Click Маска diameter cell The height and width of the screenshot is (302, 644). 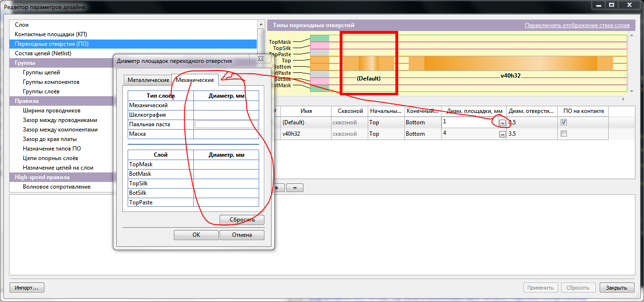(226, 134)
